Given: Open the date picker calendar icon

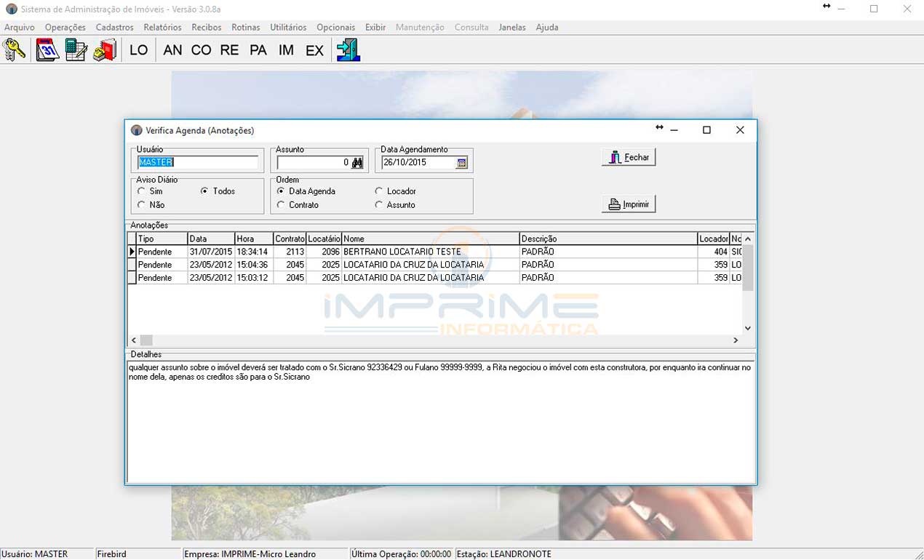Looking at the screenshot, I should pyautogui.click(x=461, y=163).
